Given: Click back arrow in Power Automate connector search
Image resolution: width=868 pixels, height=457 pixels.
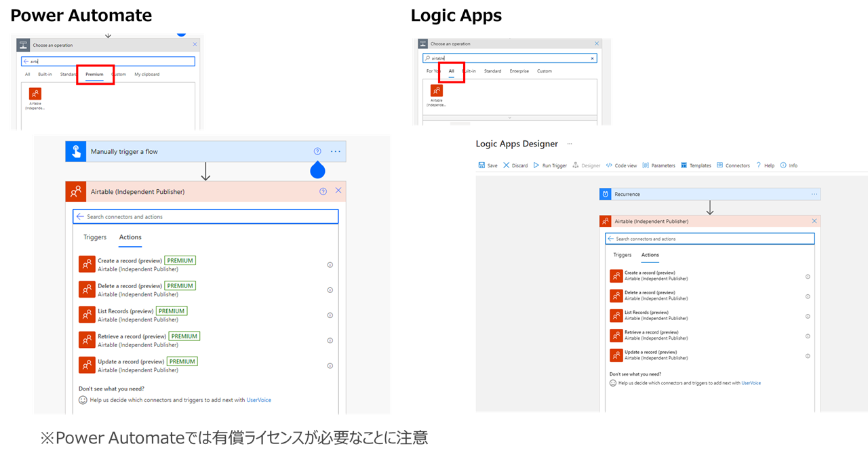Looking at the screenshot, I should click(80, 216).
